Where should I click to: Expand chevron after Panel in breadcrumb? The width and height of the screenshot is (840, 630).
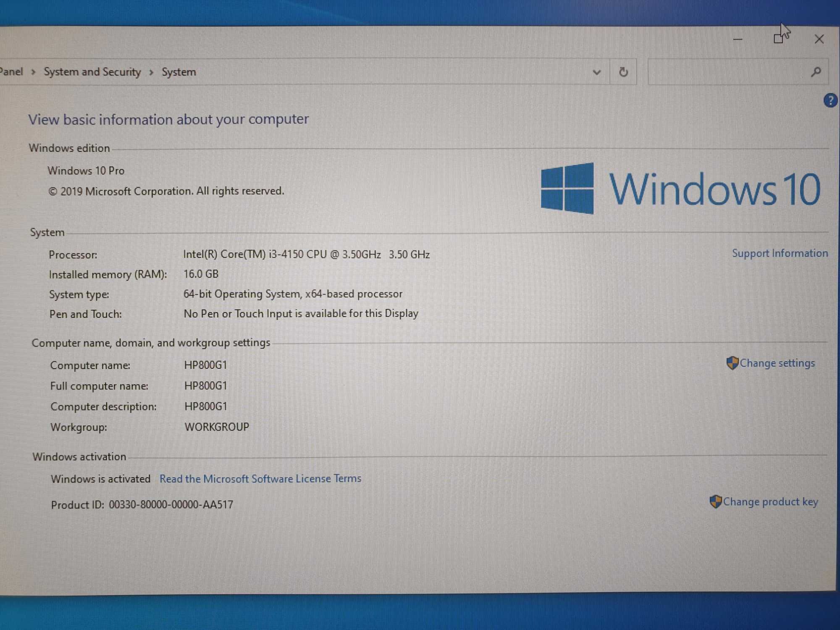(33, 72)
